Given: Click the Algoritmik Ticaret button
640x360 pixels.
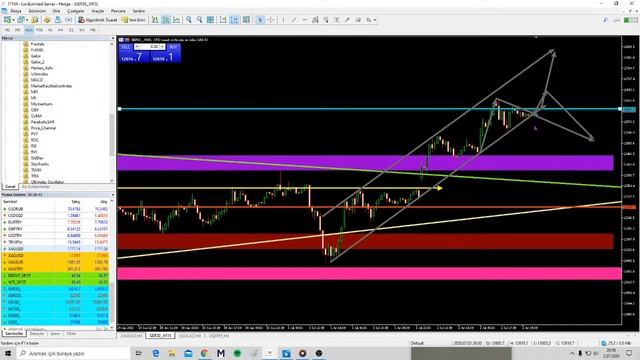Looking at the screenshot, I should [x=98, y=20].
